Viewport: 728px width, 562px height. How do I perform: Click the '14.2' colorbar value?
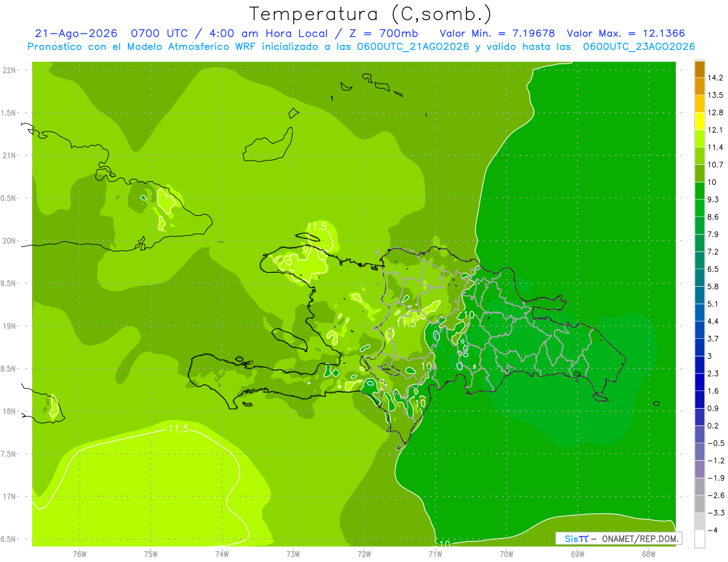tap(716, 78)
